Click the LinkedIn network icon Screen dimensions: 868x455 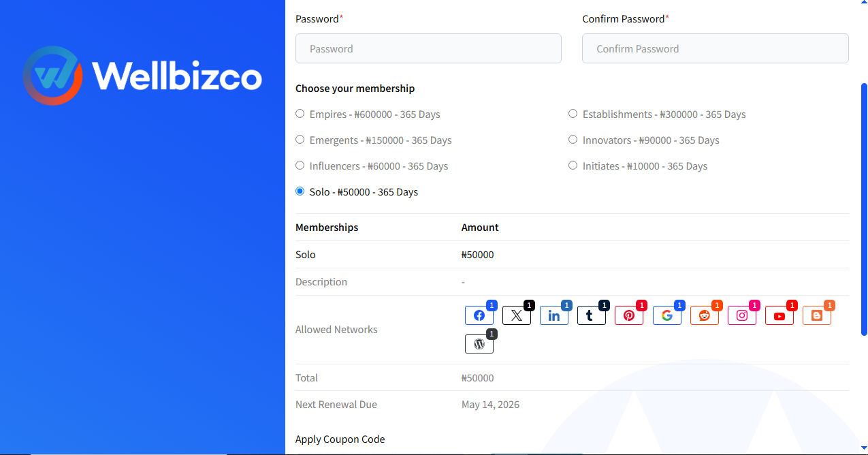coord(554,315)
